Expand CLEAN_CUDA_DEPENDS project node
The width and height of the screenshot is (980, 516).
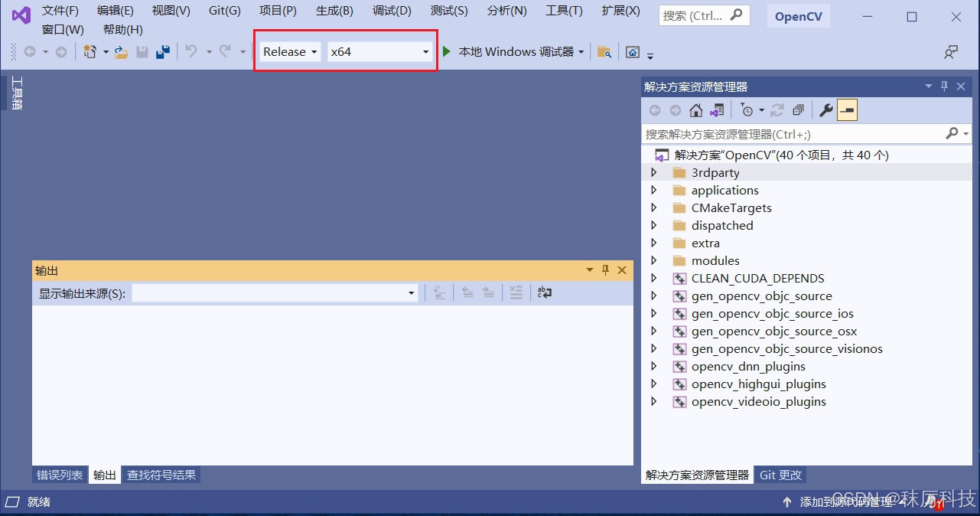[x=654, y=279]
